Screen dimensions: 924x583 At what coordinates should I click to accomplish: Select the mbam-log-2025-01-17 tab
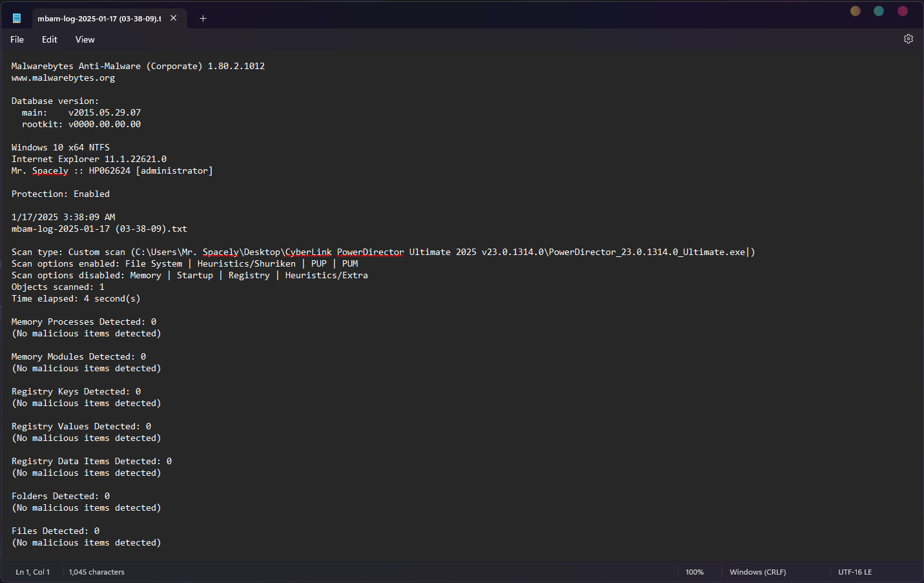pos(98,18)
